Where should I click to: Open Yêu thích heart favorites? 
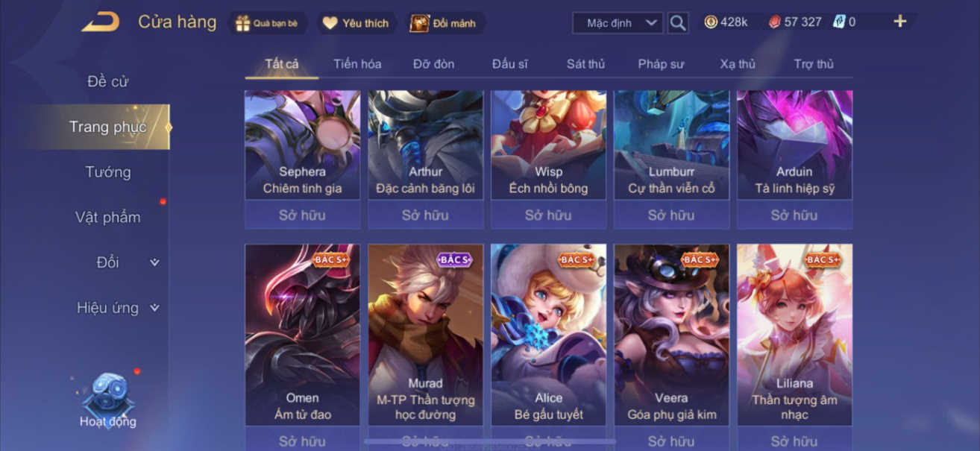(330, 23)
